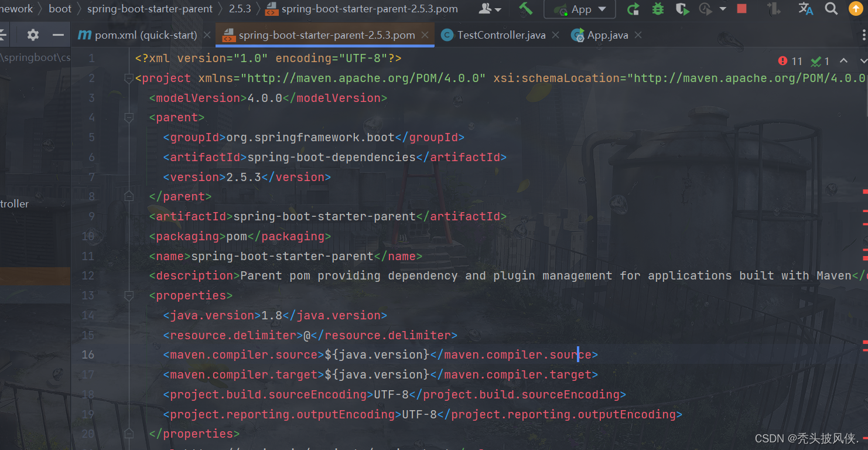Click the groupId value org.springframework.boot
This screenshot has height=450, width=868.
[x=310, y=137]
